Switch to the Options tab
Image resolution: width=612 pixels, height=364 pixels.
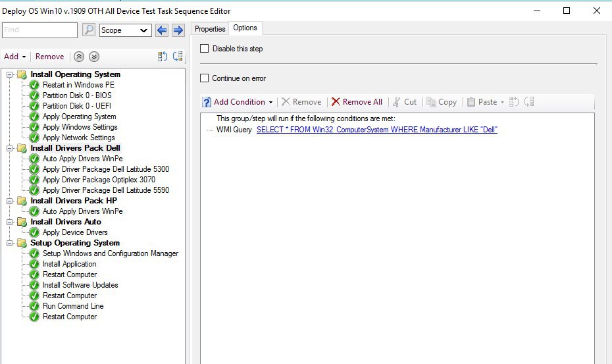click(x=245, y=28)
